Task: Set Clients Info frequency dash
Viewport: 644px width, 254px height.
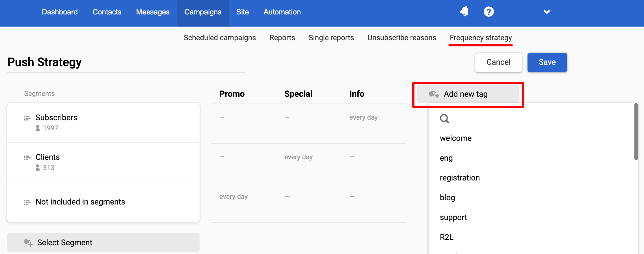Action: [x=352, y=157]
